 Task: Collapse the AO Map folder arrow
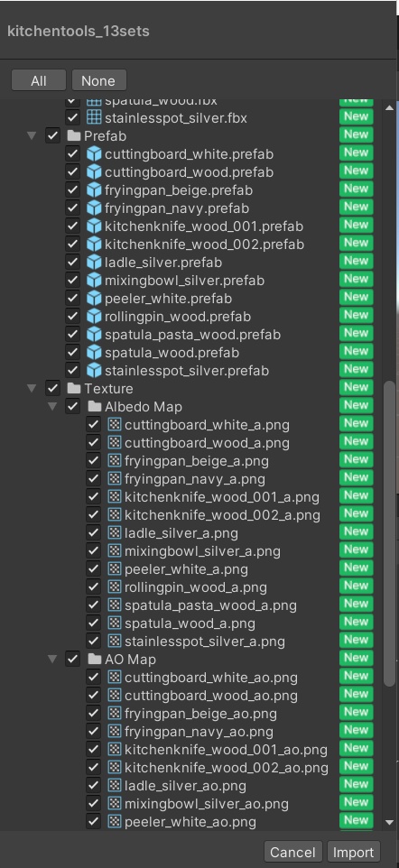52,660
